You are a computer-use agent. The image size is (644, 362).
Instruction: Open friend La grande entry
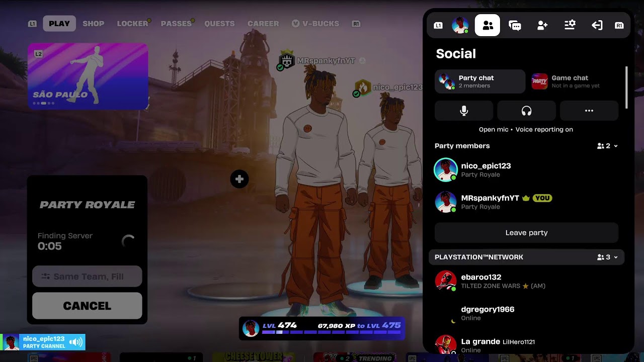[526, 345]
